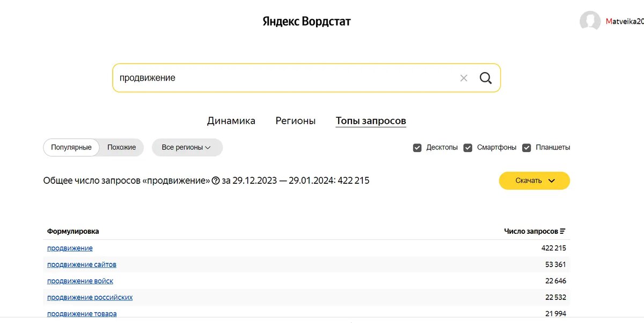
Task: Open the продвижение товара link
Action: pyautogui.click(x=82, y=314)
